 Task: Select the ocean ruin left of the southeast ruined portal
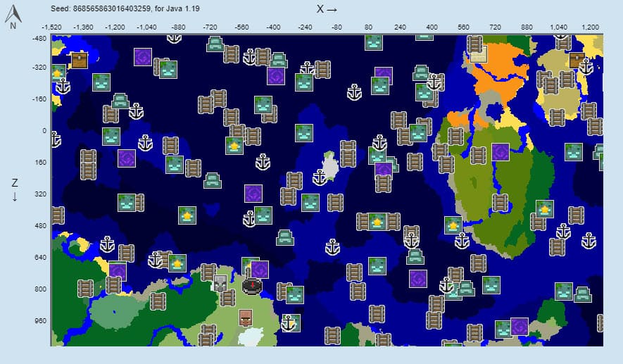point(503,329)
